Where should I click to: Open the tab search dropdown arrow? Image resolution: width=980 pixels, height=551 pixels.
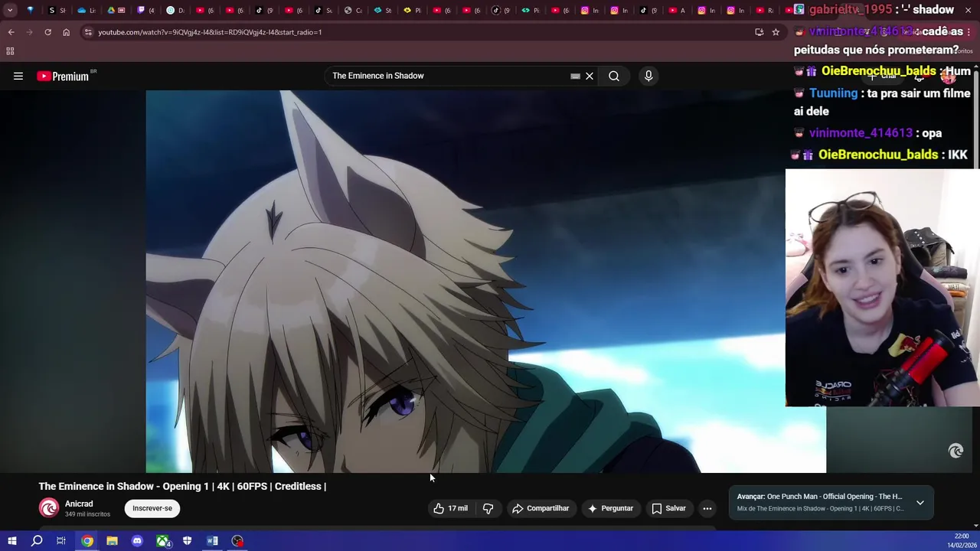pos(10,10)
